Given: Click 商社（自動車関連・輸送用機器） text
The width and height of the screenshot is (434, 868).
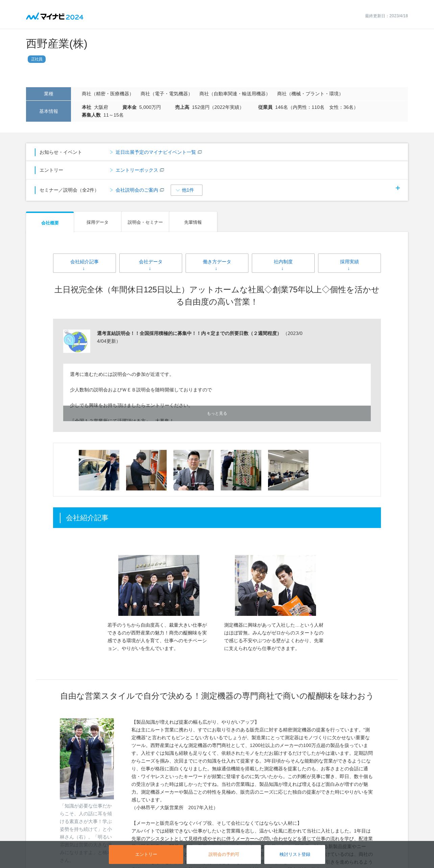Looking at the screenshot, I should pyautogui.click(x=235, y=94).
